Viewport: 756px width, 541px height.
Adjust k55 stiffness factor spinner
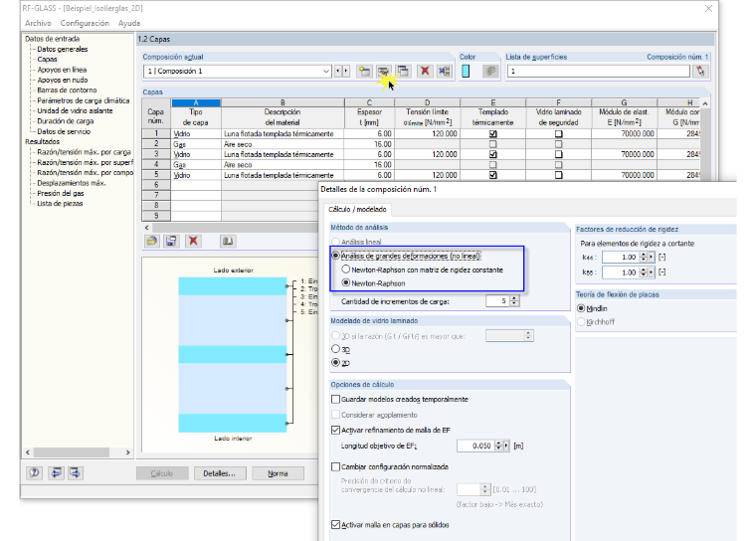tap(644, 272)
